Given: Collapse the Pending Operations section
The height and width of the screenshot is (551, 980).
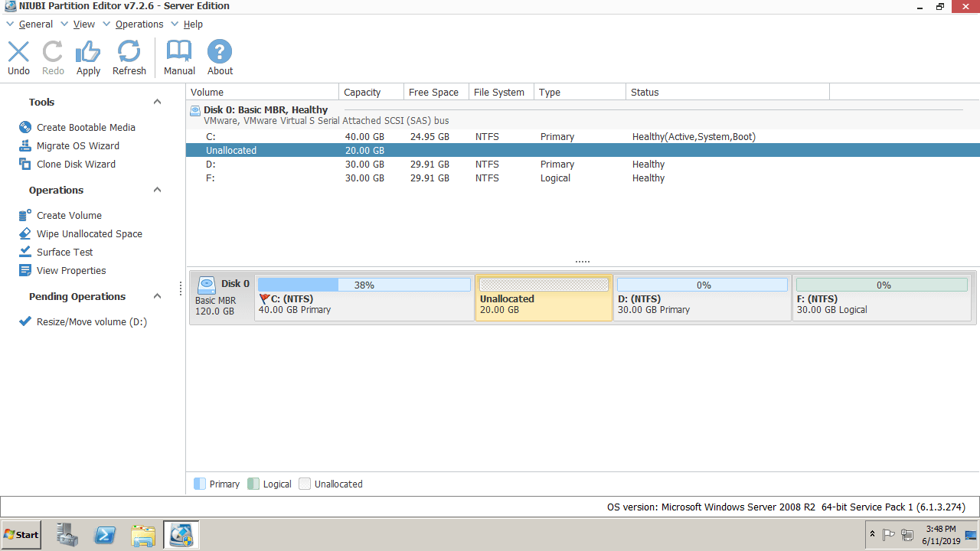Looking at the screenshot, I should click(x=157, y=296).
